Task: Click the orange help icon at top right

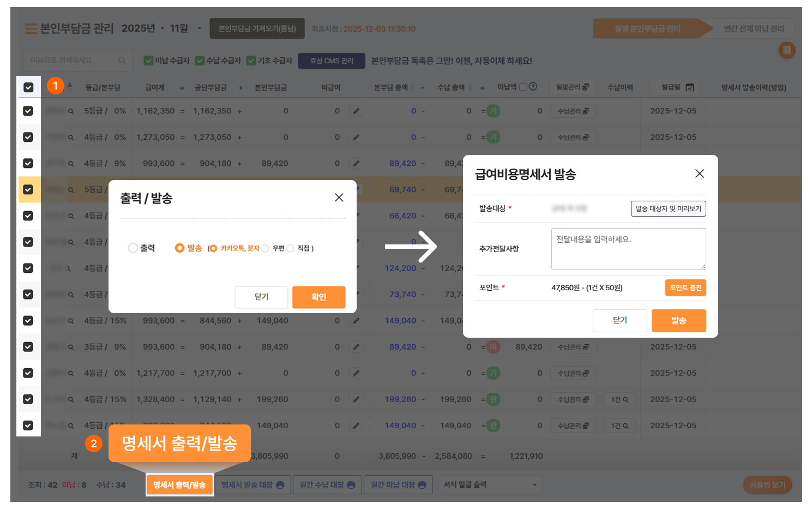Action: (786, 51)
